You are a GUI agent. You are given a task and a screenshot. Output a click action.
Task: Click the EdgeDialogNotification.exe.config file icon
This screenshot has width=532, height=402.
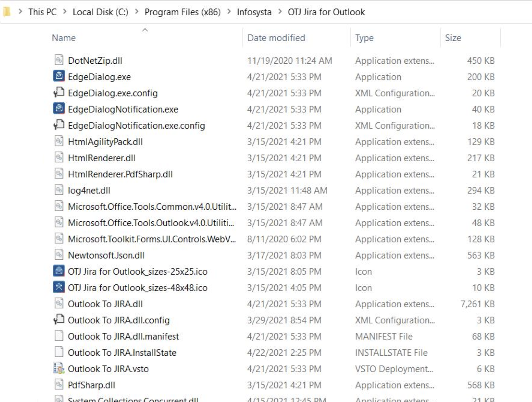(59, 125)
